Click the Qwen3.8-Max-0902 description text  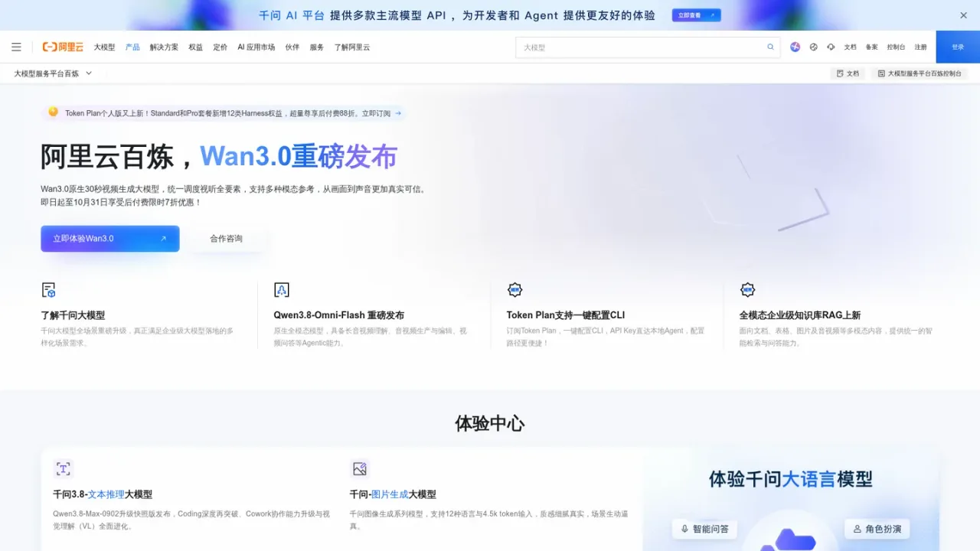191,520
